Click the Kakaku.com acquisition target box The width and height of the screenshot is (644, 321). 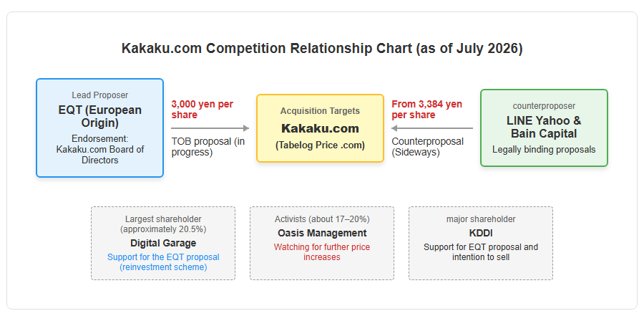tap(320, 128)
